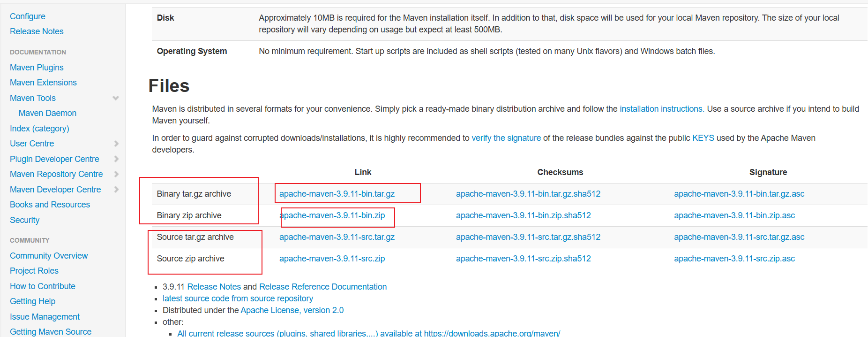Open Getting Help link

click(x=32, y=301)
